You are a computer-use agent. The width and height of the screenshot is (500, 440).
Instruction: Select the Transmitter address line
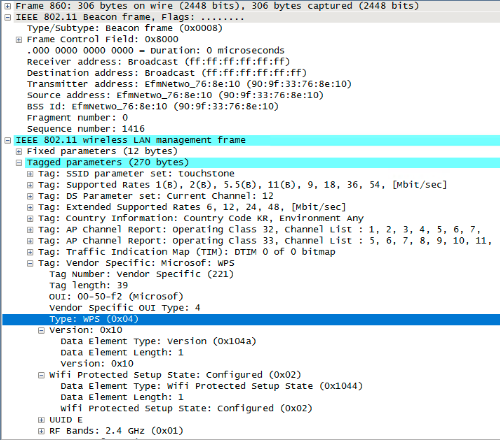[189, 84]
